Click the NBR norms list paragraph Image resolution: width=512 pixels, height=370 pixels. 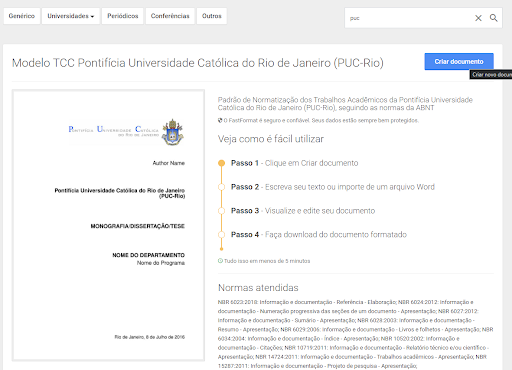click(x=355, y=334)
